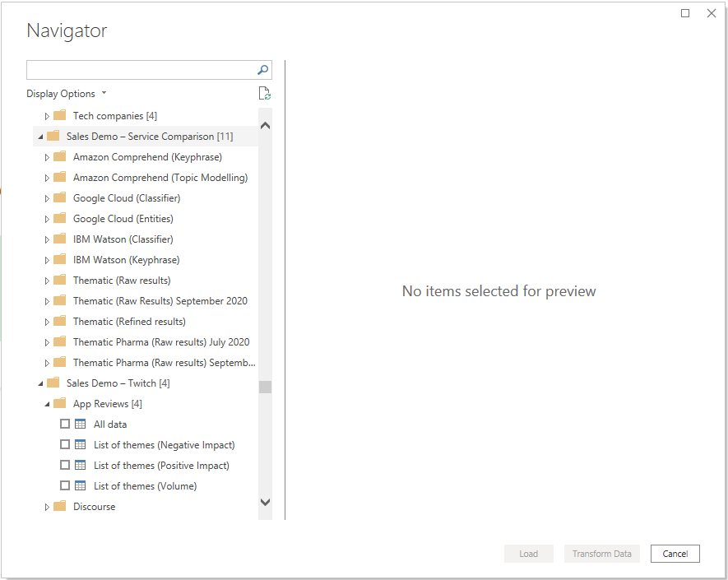Click the Cancel button
728x580 pixels.
point(675,554)
